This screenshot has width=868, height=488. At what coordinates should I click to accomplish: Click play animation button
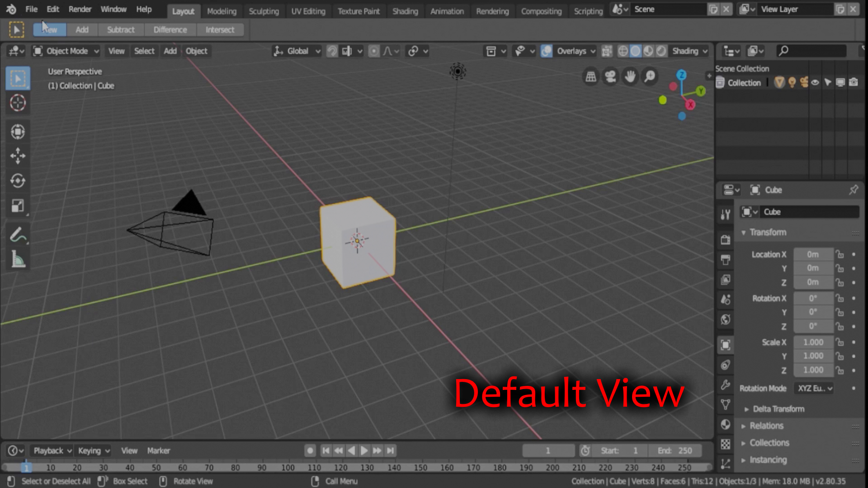[x=364, y=450]
